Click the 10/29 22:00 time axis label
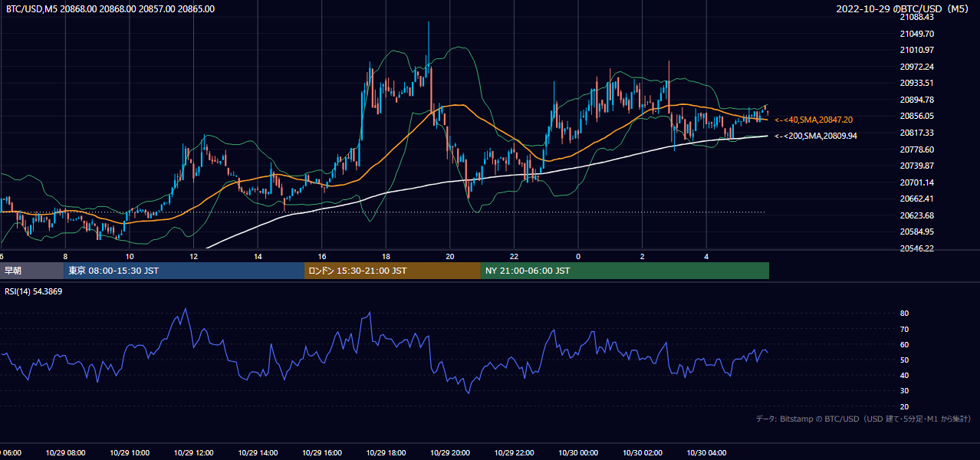The height and width of the screenshot is (460, 980). click(x=514, y=454)
